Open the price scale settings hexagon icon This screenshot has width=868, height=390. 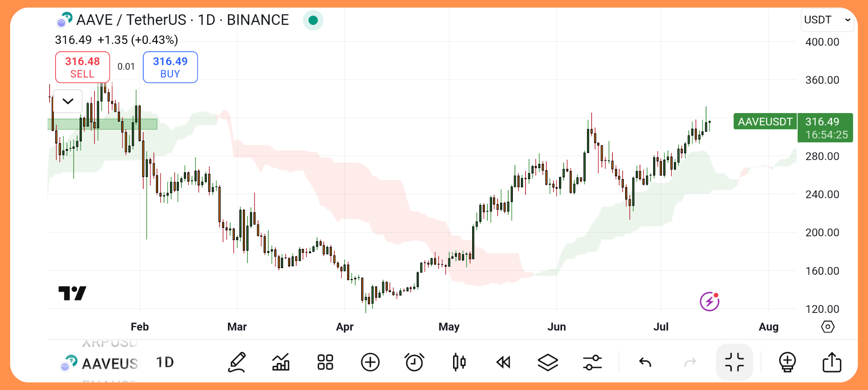tap(828, 327)
